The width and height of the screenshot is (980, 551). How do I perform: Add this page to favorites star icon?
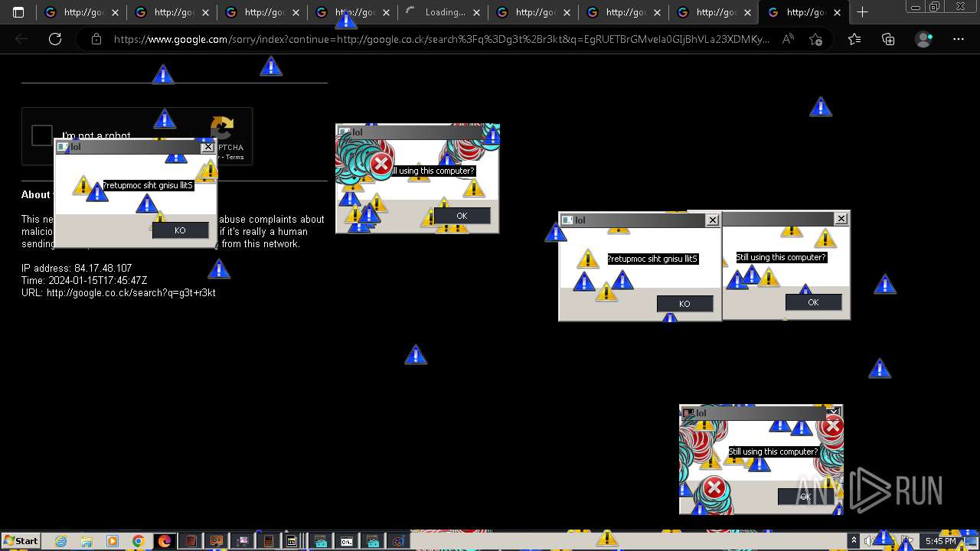click(x=816, y=39)
